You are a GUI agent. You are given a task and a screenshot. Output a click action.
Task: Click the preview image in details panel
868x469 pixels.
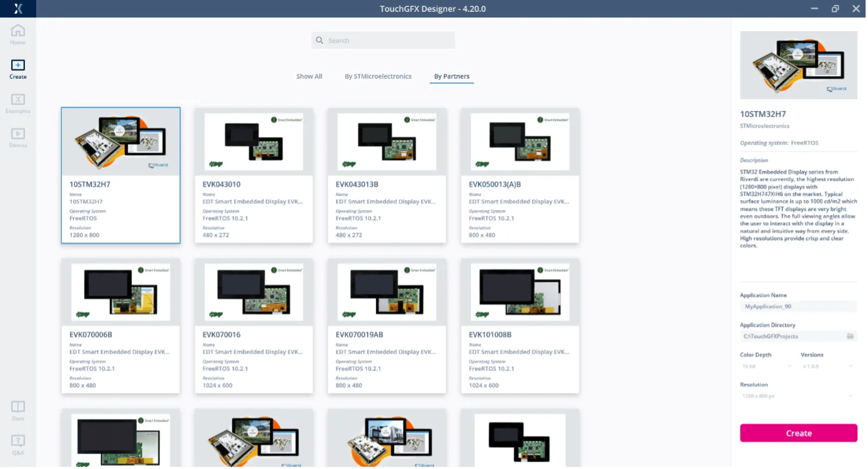pos(799,65)
